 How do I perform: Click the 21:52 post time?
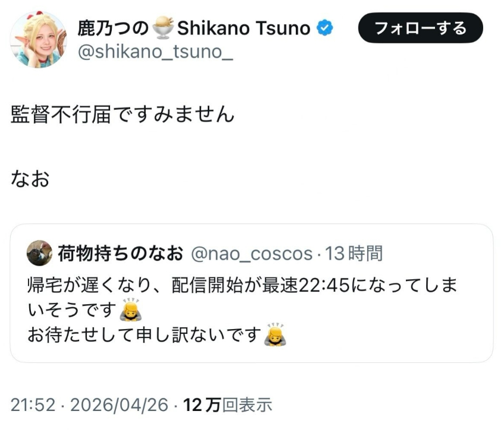click(x=33, y=406)
